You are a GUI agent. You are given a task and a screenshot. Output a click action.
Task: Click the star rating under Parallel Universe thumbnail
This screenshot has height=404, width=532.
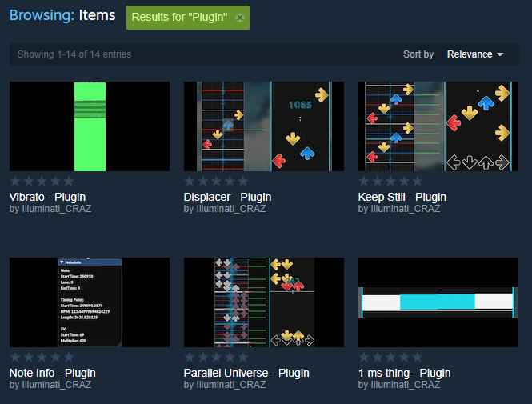point(216,357)
